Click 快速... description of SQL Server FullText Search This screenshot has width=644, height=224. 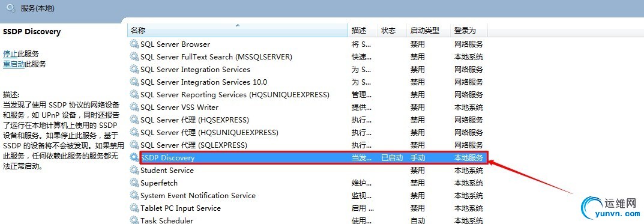click(x=362, y=56)
